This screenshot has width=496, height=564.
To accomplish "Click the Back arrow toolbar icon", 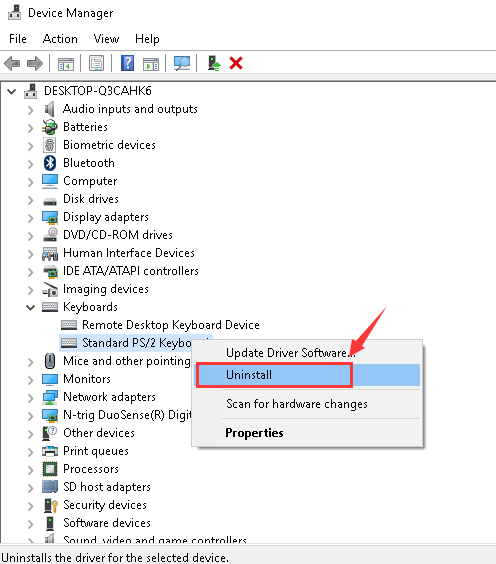I will click(12, 64).
